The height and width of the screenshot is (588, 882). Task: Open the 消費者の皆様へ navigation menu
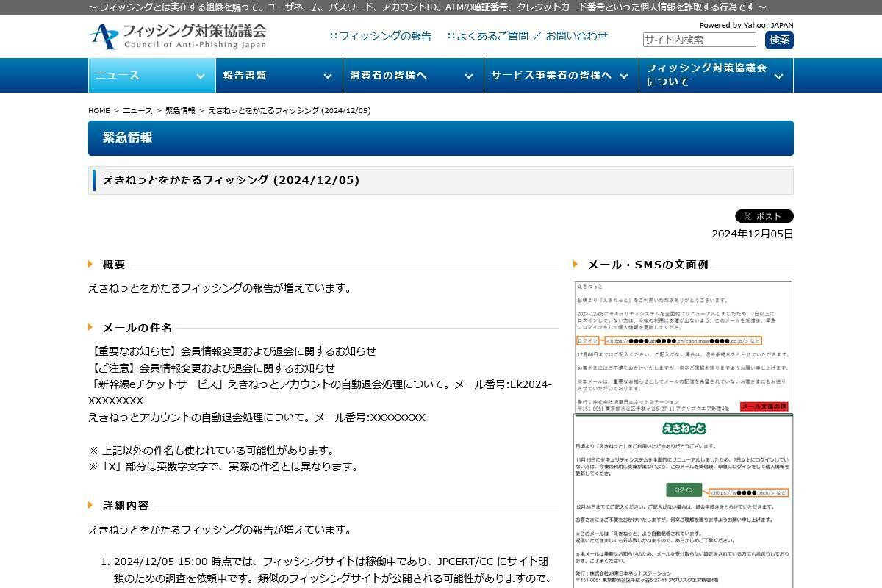[x=412, y=76]
